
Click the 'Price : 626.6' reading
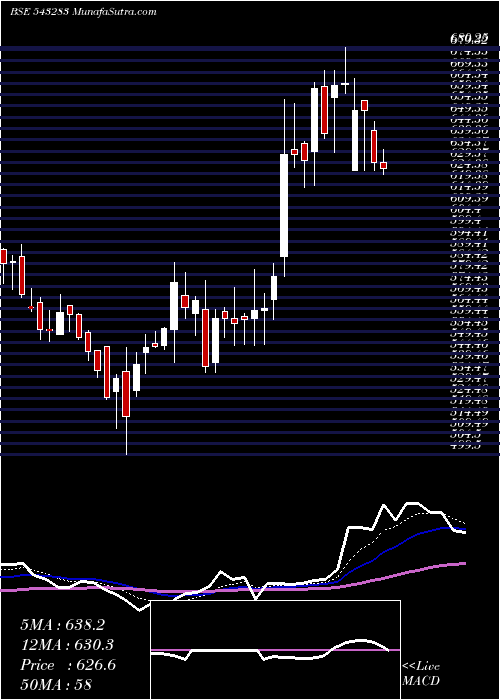pos(68,665)
